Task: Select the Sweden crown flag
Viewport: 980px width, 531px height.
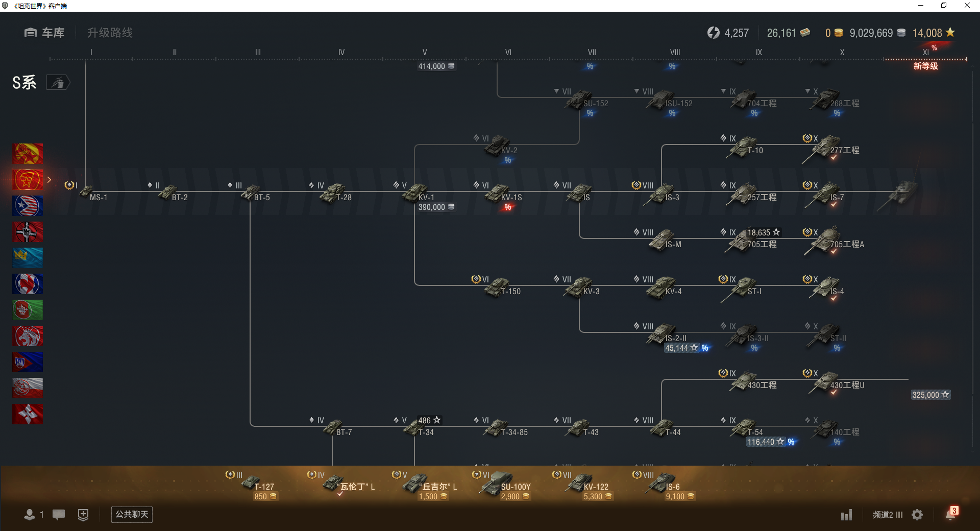Action: click(x=28, y=258)
